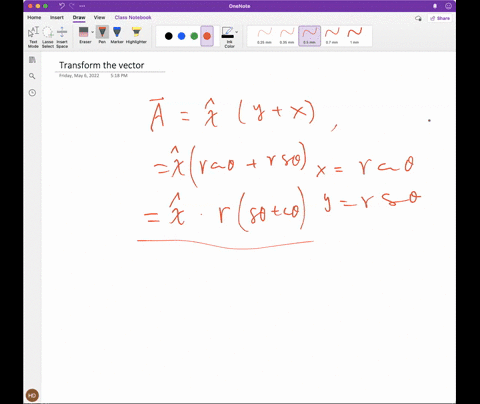Set pen thickness to 0.35 mm
480x404 pixels.
point(287,36)
